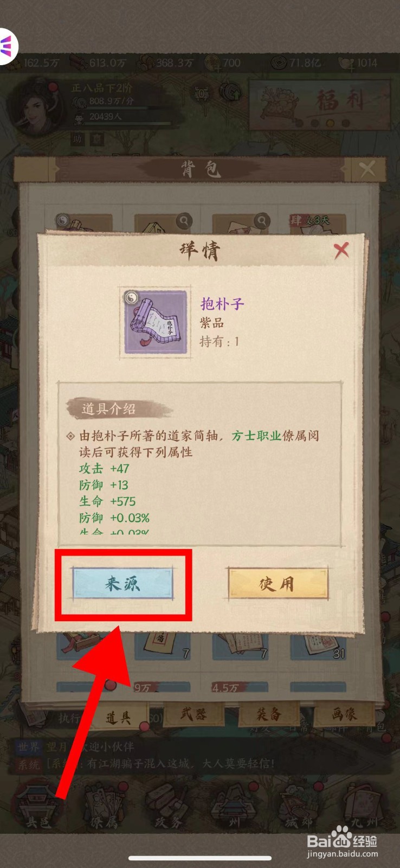Open the 世界 world chat message bar
400x868 pixels.
click(x=201, y=747)
